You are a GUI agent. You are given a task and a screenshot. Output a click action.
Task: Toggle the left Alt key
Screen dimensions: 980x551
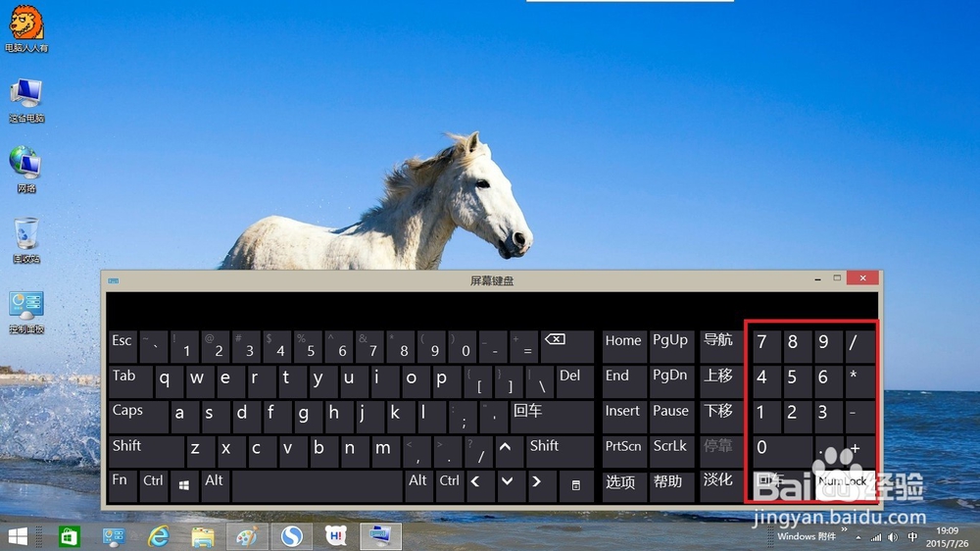(215, 486)
